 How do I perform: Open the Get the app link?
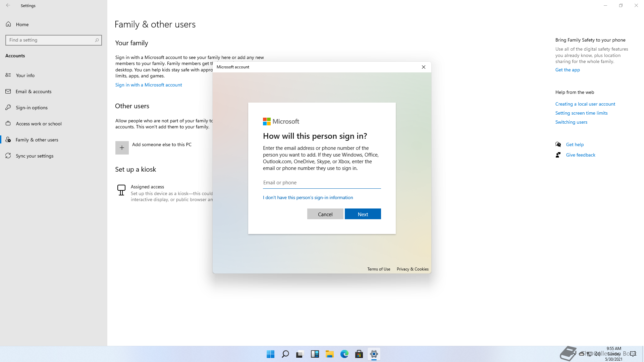click(x=567, y=70)
